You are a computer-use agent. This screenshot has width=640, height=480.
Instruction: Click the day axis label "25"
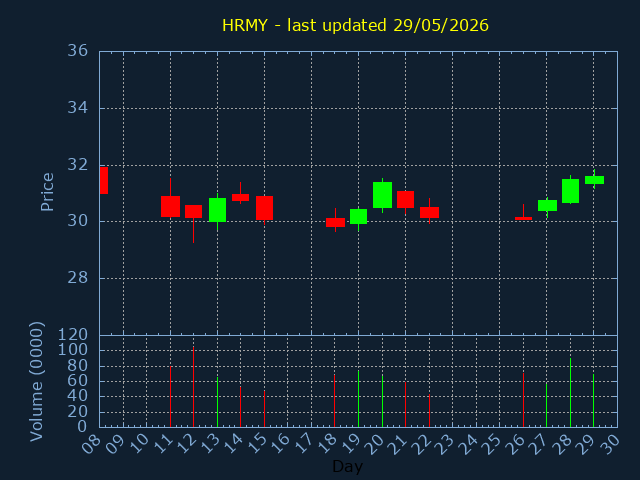(491, 444)
